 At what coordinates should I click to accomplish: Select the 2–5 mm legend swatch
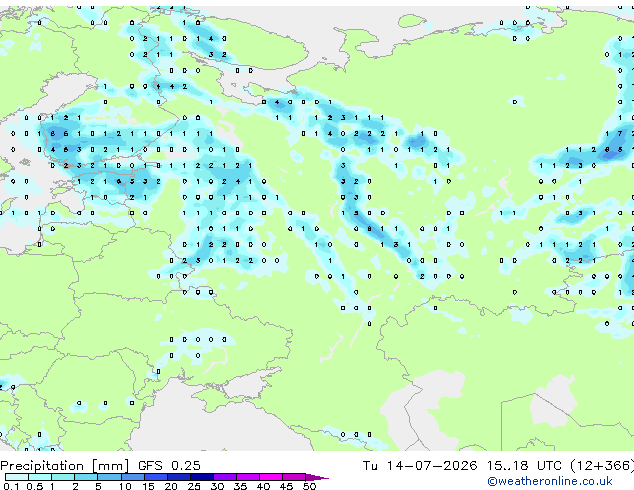tap(86, 477)
